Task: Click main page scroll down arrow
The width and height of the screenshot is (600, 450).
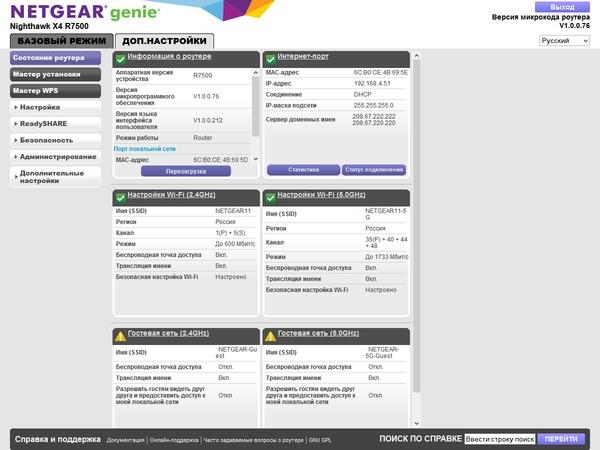Action: [417, 423]
